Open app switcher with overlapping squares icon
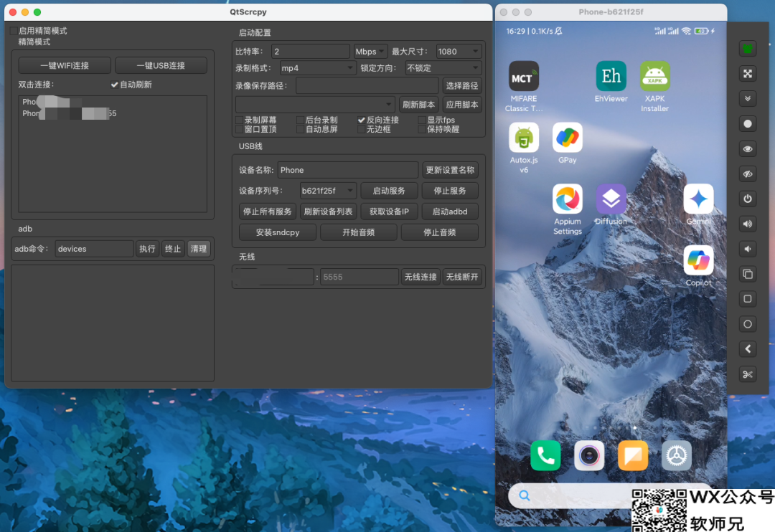The height and width of the screenshot is (532, 775). point(747,274)
